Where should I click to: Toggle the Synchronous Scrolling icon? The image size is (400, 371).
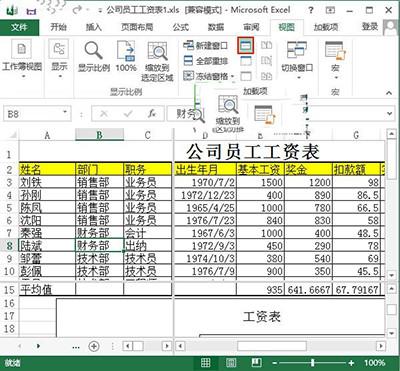click(x=266, y=61)
